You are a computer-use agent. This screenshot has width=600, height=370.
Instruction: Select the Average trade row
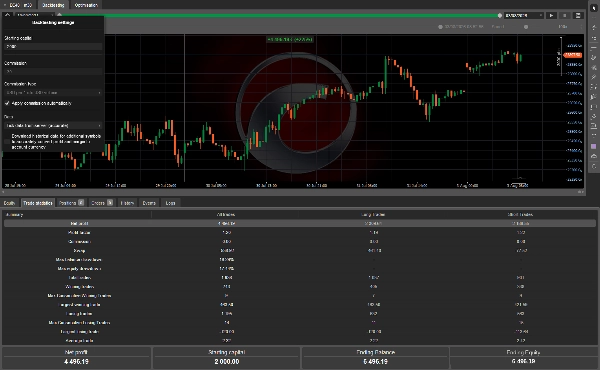point(300,341)
